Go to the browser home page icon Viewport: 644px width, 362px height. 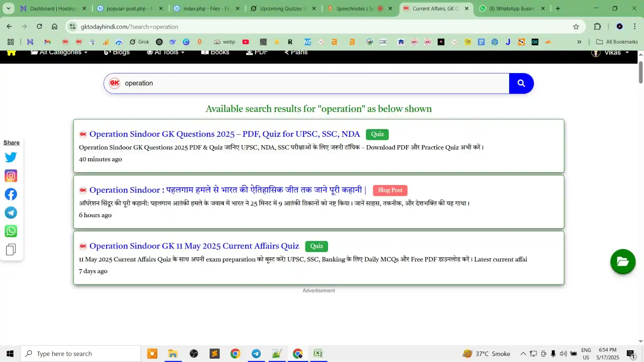pyautogui.click(x=54, y=27)
